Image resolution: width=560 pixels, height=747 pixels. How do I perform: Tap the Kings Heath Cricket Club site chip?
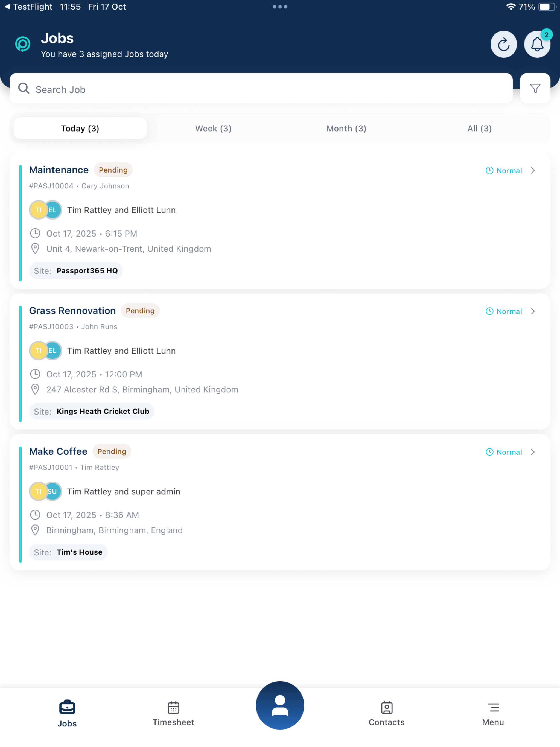point(92,412)
